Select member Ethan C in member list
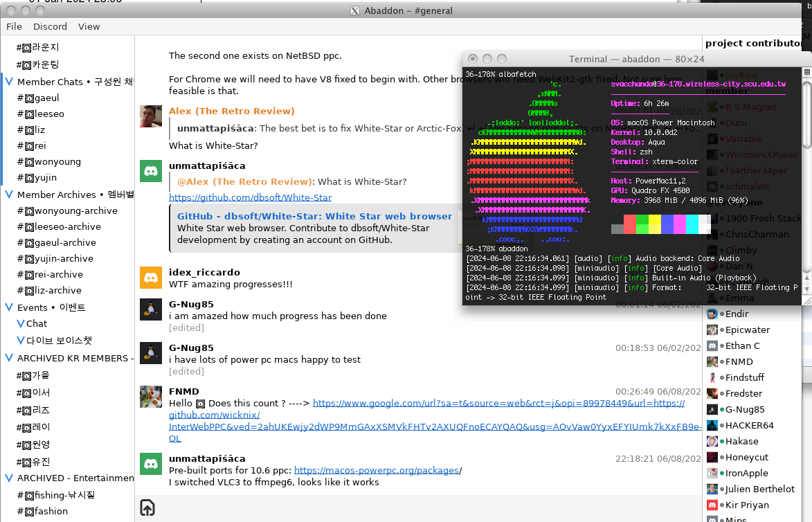 [742, 346]
